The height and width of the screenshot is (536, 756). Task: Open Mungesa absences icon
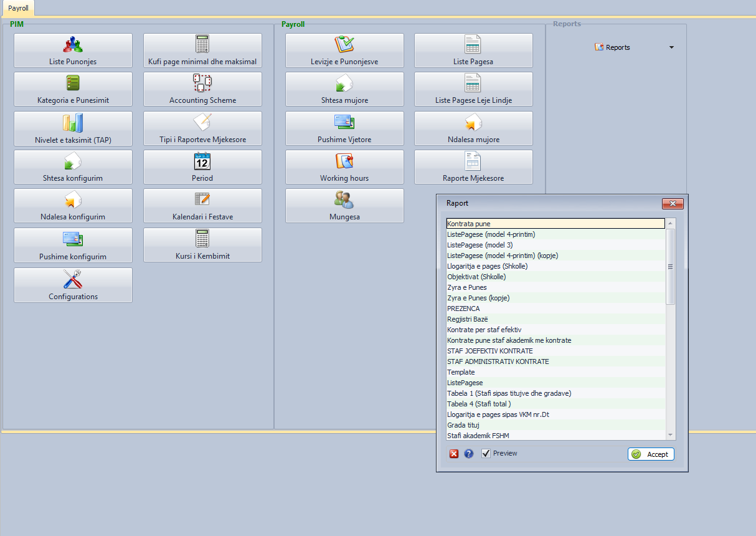[344, 200]
